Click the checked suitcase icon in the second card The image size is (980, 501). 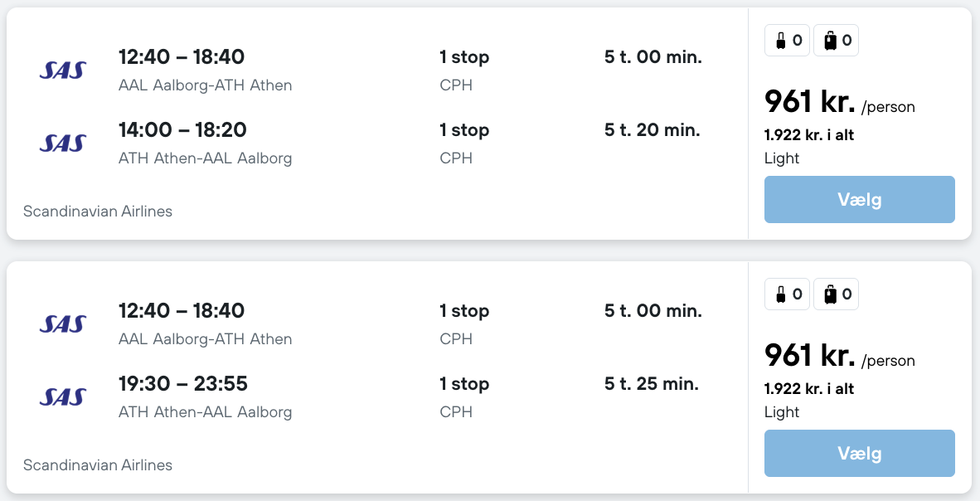click(829, 294)
